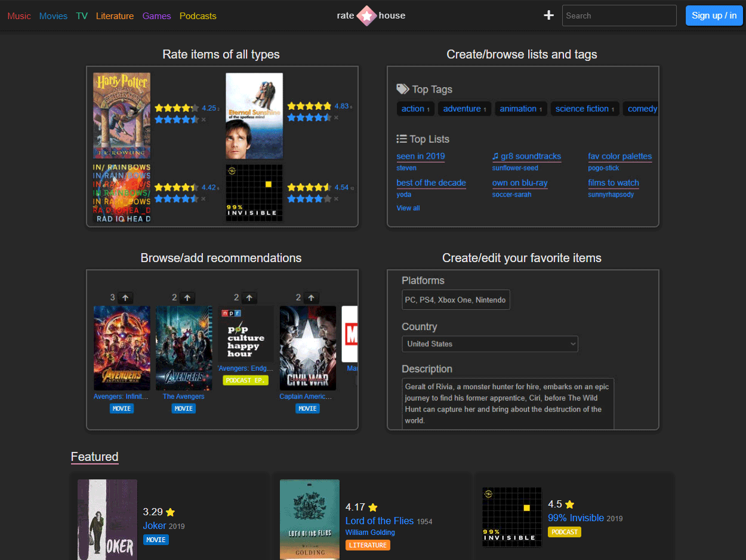This screenshot has height=560, width=746.
Task: Click the plus add item icon
Action: point(548,16)
